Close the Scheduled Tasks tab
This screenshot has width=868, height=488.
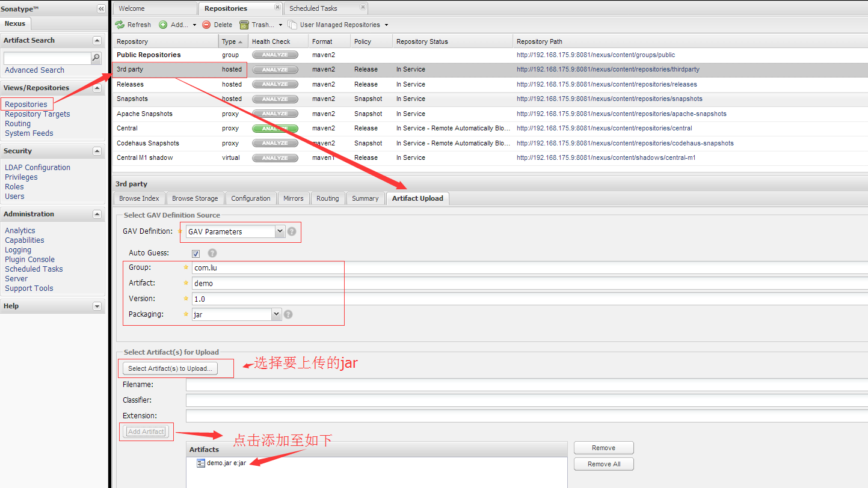coord(363,7)
